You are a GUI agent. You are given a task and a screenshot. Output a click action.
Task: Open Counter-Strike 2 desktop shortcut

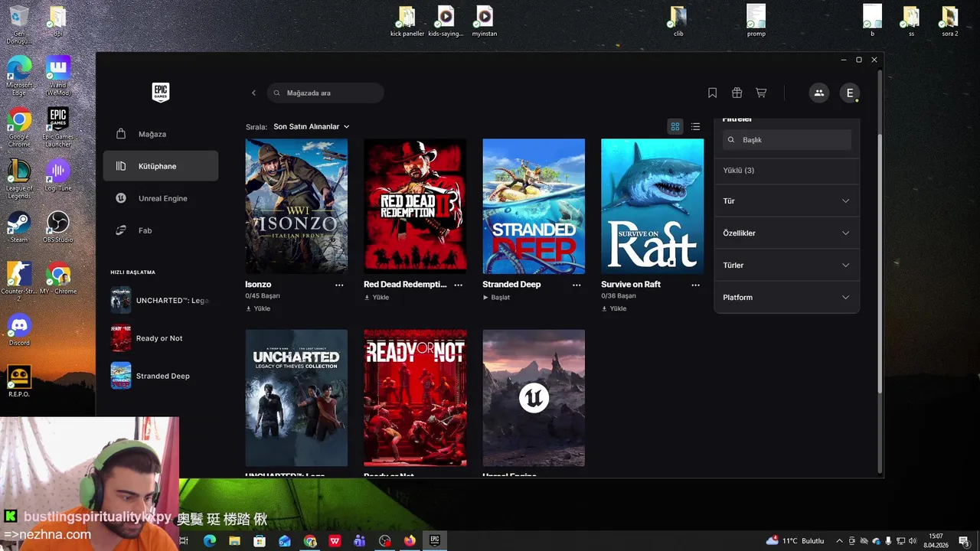pyautogui.click(x=19, y=282)
